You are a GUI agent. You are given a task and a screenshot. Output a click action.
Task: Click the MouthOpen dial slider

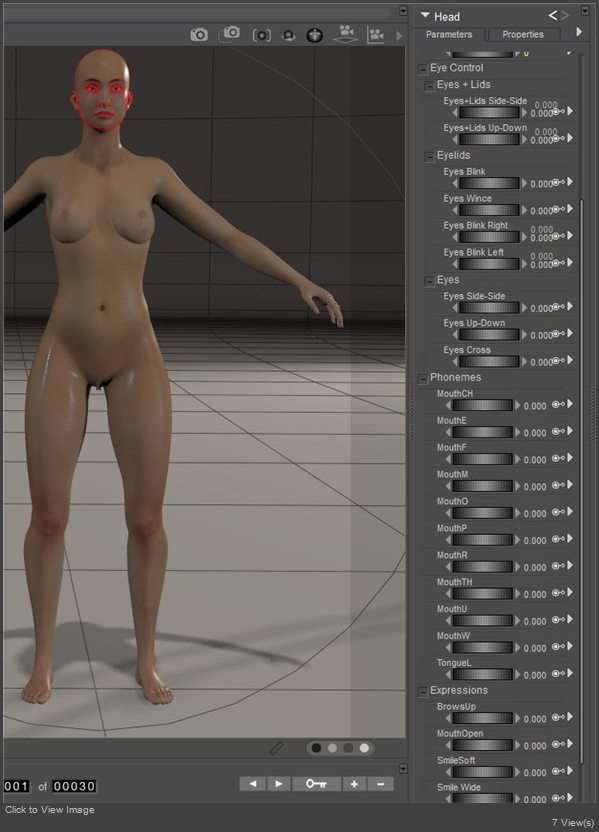click(x=483, y=745)
